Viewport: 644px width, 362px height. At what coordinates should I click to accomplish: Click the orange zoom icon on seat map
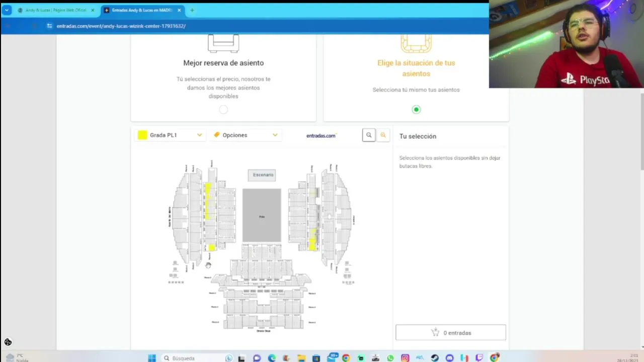click(x=383, y=135)
